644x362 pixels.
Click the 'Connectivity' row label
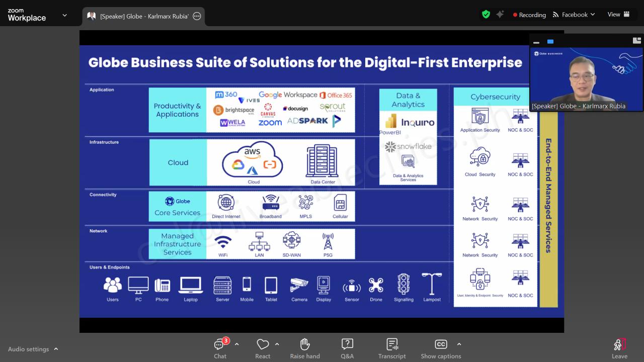tap(103, 195)
